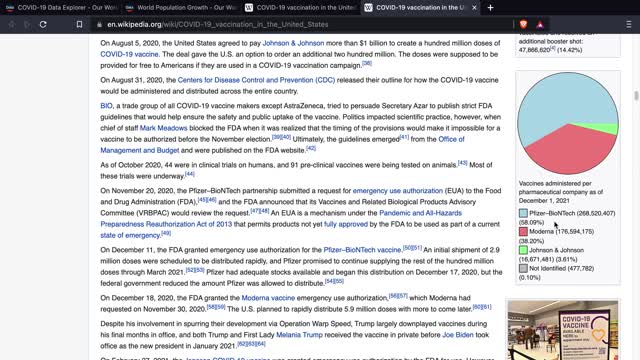Image resolution: width=640 pixels, height=360 pixels.
Task: Click citation reference [44]
Action: tap(190, 174)
